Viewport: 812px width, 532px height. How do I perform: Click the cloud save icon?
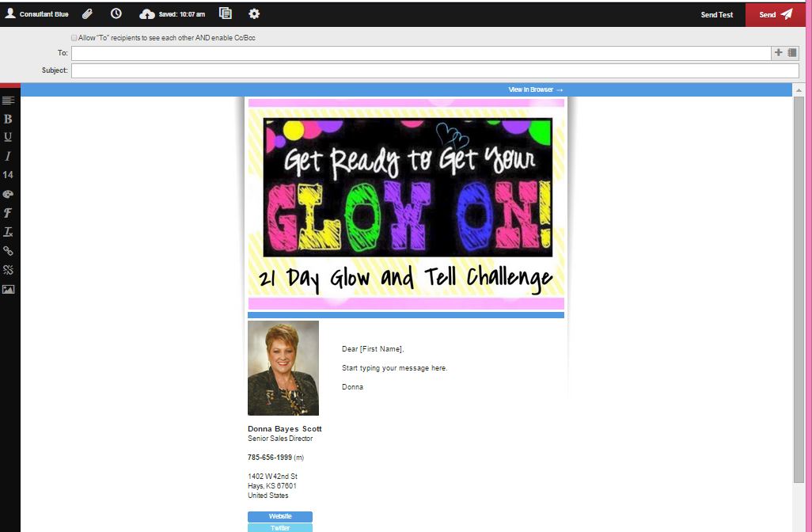click(x=147, y=14)
